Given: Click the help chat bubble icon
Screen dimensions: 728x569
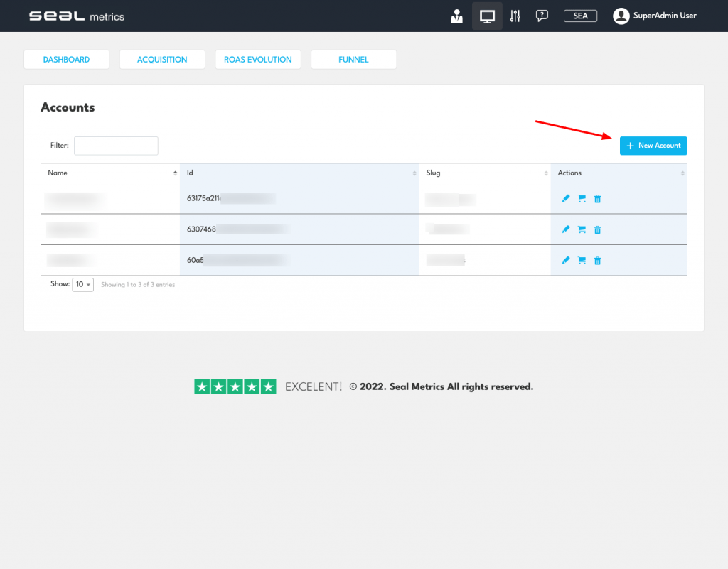Looking at the screenshot, I should click(542, 16).
